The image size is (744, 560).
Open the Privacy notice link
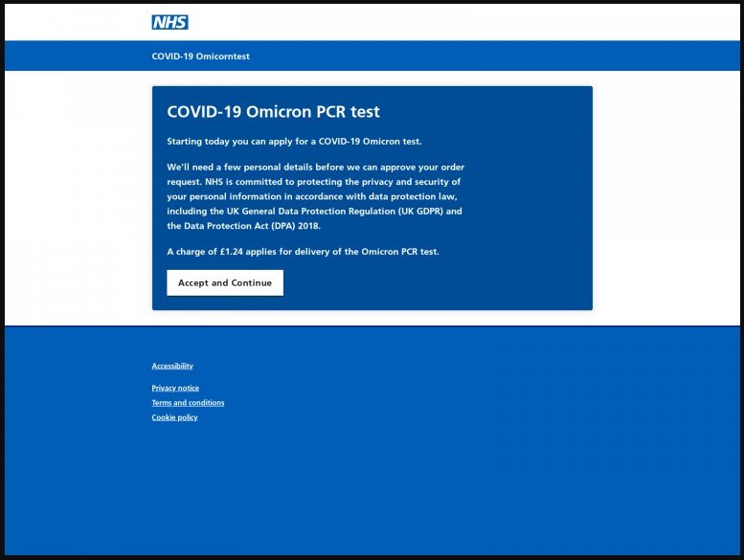[x=175, y=388]
